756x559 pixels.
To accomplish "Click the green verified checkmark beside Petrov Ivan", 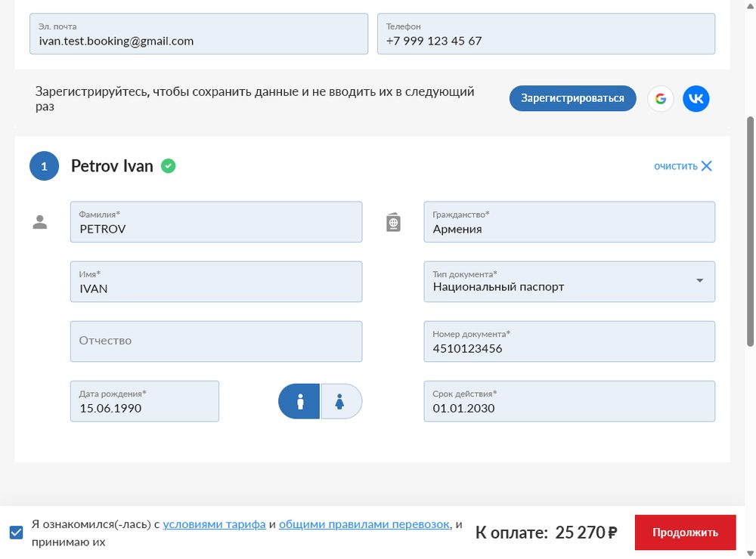I will click(169, 165).
